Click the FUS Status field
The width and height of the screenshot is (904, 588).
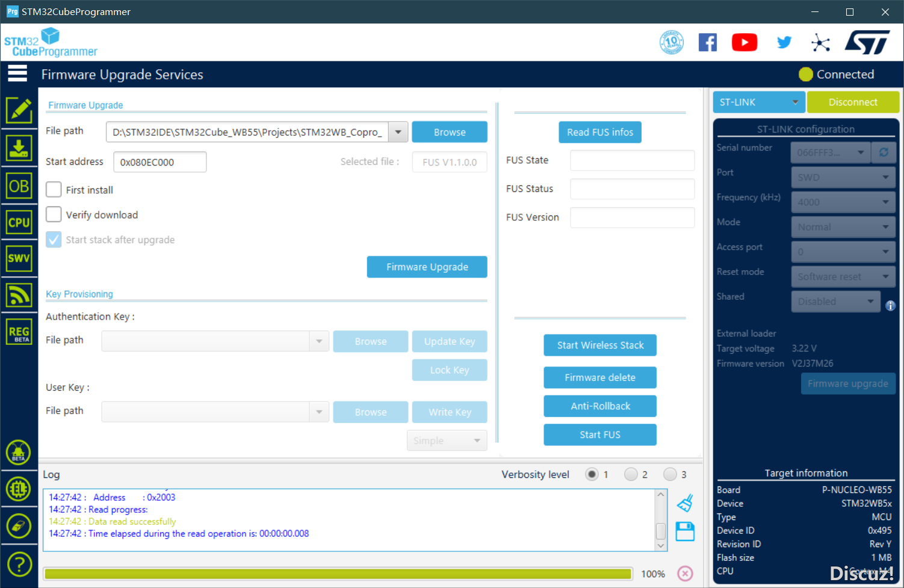(632, 189)
